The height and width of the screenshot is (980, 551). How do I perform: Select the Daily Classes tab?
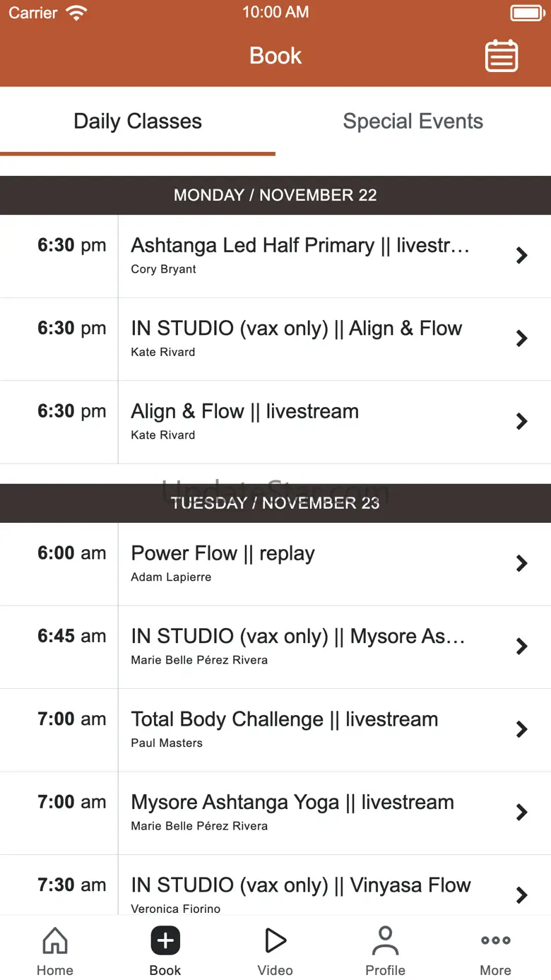tap(138, 122)
